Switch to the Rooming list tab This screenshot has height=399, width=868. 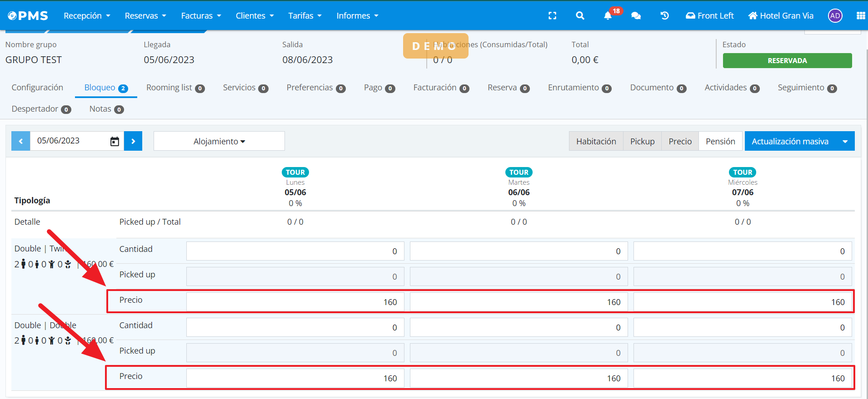175,88
